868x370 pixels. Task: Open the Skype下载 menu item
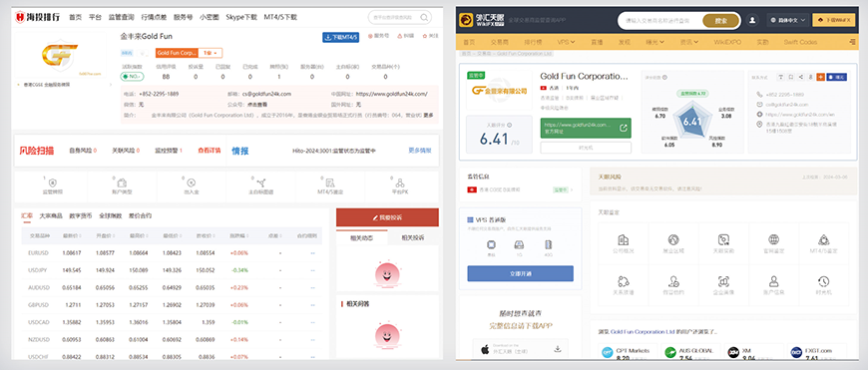(241, 17)
